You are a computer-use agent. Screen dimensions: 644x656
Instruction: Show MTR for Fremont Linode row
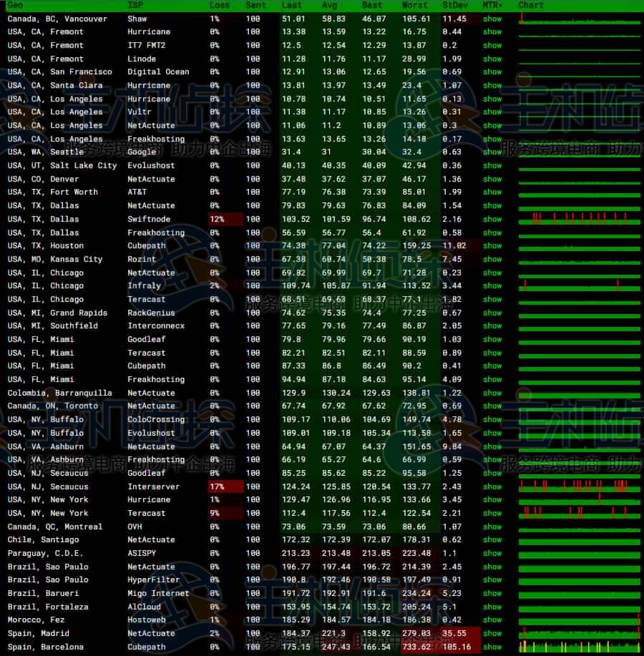(492, 59)
